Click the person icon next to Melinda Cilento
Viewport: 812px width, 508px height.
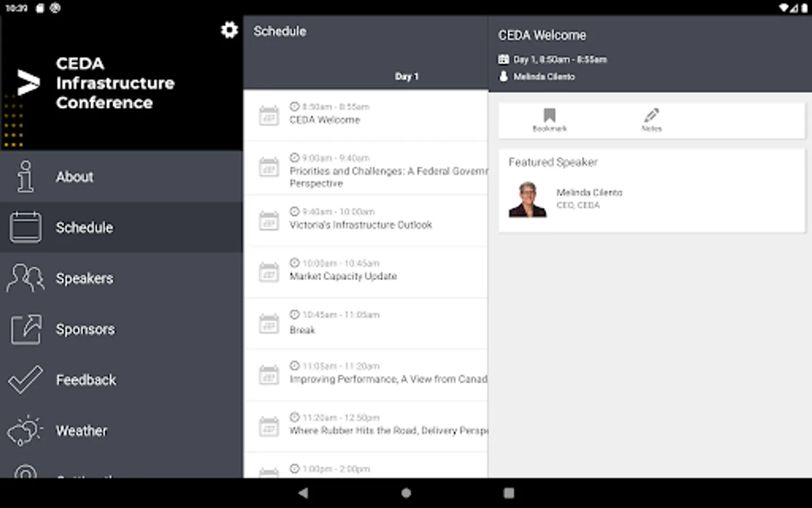pos(504,76)
